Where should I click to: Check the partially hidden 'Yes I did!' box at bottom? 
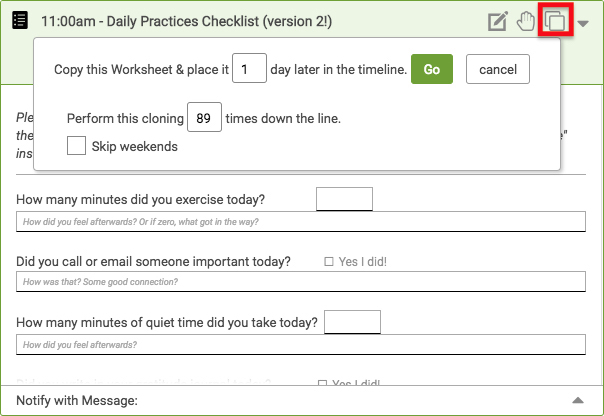(322, 383)
